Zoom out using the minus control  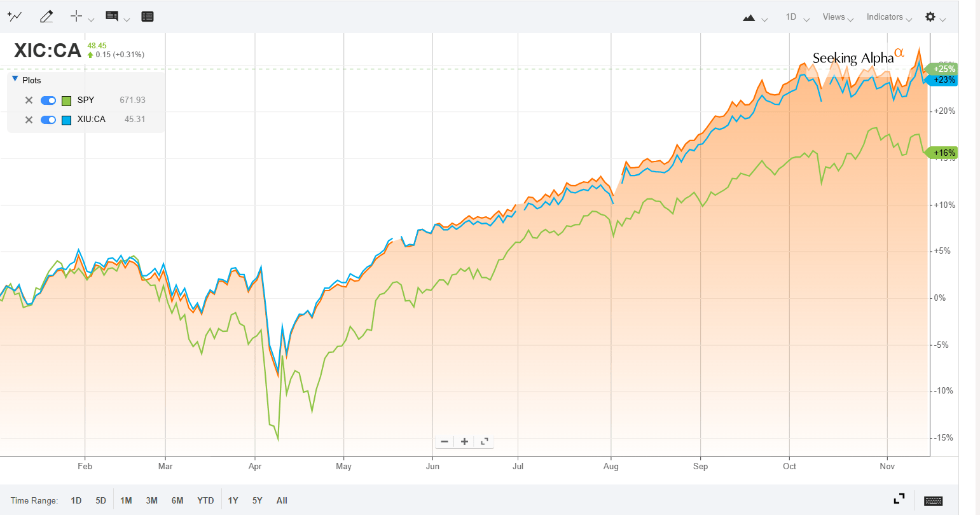click(445, 441)
